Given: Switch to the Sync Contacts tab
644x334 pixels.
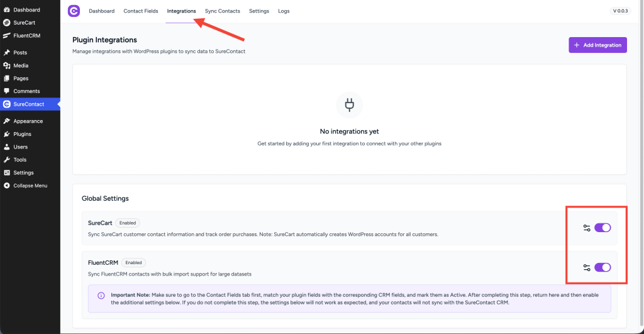Looking at the screenshot, I should click(x=223, y=11).
